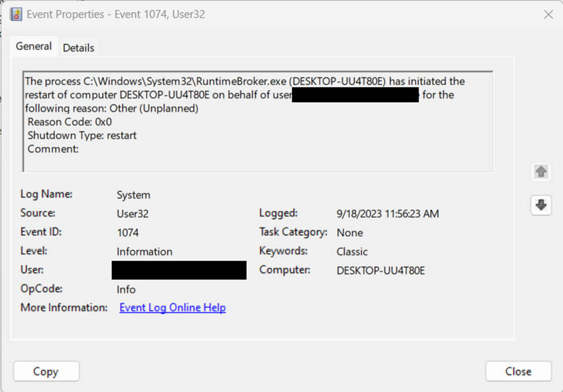563x392 pixels.
Task: Click the Task Category: label
Action: tap(293, 232)
